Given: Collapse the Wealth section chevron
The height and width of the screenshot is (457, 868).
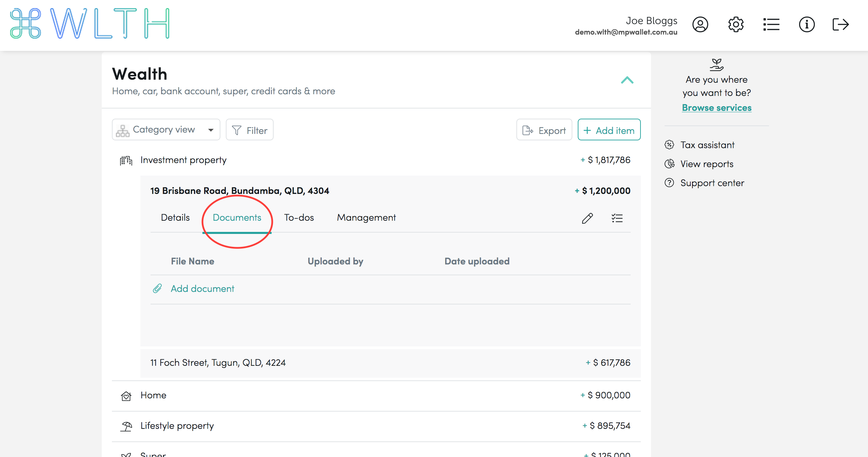Looking at the screenshot, I should pyautogui.click(x=627, y=80).
